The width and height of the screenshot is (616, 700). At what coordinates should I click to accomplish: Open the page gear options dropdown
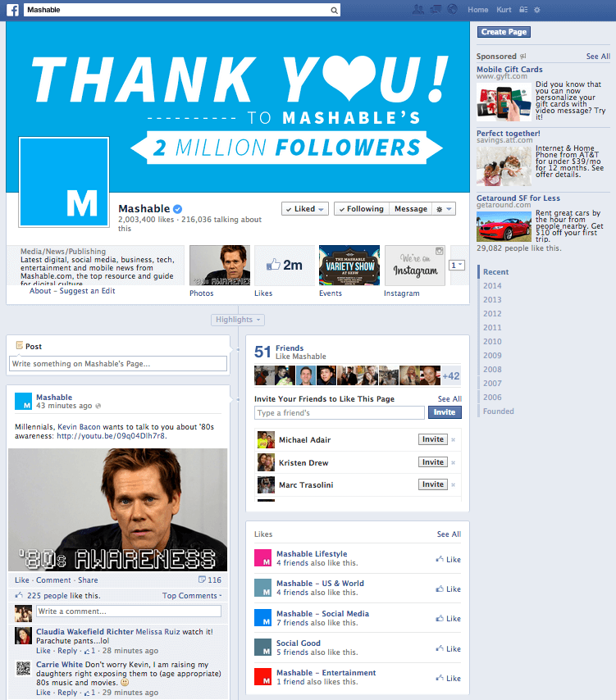(445, 209)
